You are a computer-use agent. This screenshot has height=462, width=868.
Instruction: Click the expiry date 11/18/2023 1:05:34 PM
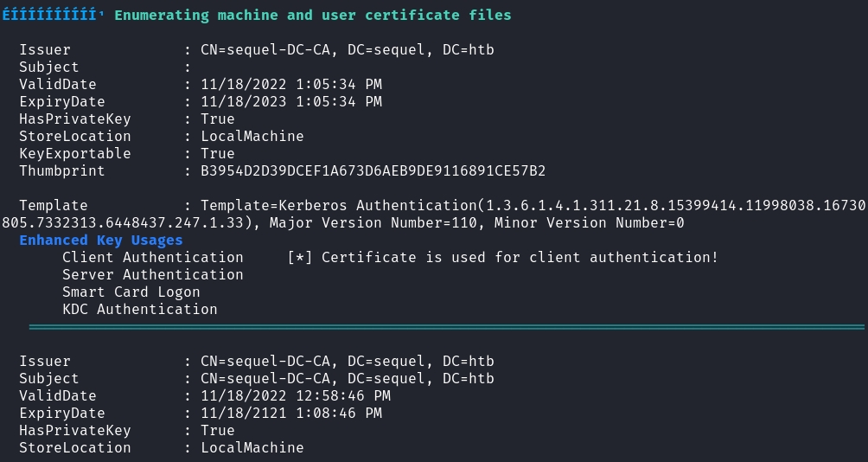(291, 101)
